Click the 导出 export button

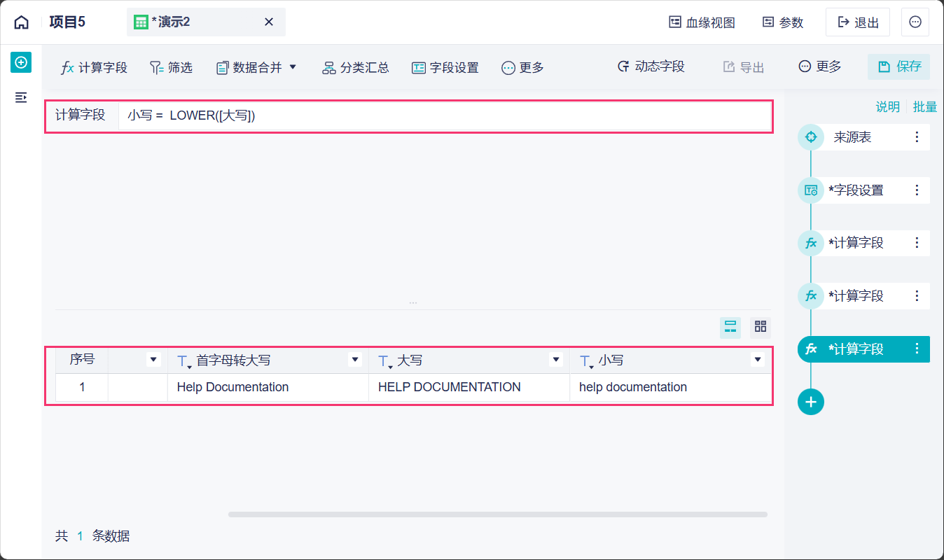click(744, 67)
